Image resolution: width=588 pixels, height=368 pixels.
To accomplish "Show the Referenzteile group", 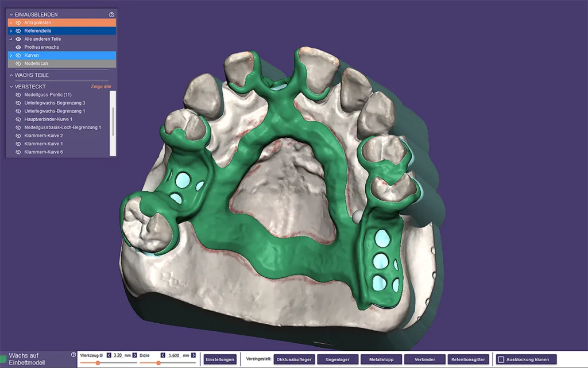I will tap(18, 31).
